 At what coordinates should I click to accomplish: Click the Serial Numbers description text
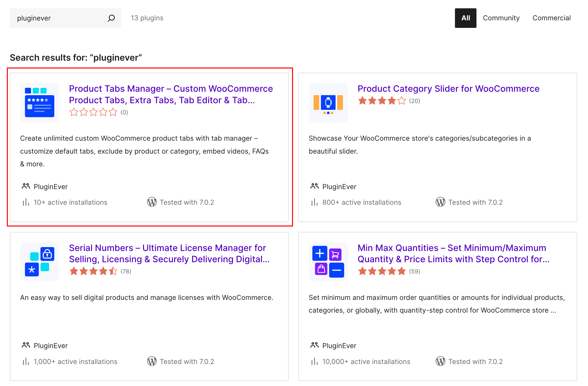(x=147, y=297)
